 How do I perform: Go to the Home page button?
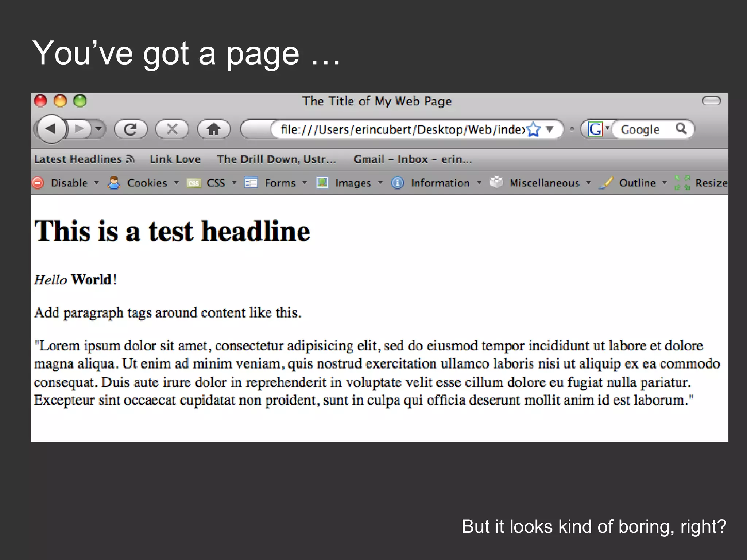click(x=214, y=129)
